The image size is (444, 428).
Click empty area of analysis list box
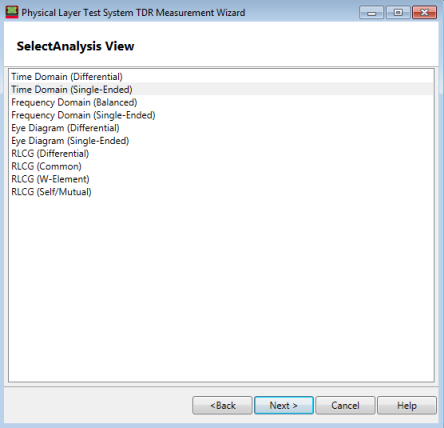click(221, 287)
